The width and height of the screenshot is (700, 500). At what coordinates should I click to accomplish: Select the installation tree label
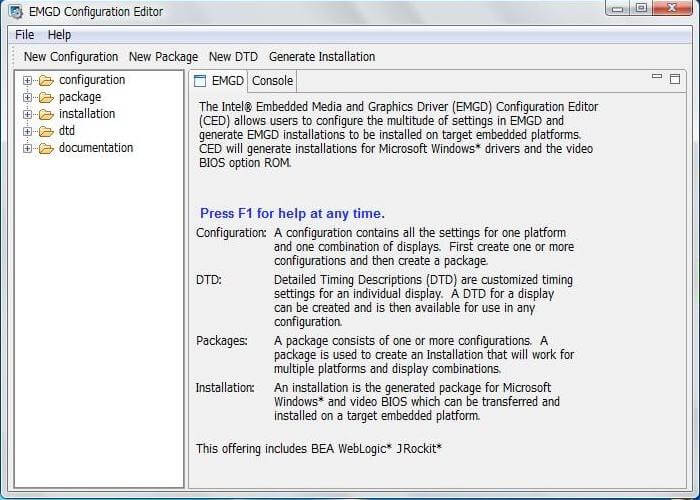click(87, 114)
